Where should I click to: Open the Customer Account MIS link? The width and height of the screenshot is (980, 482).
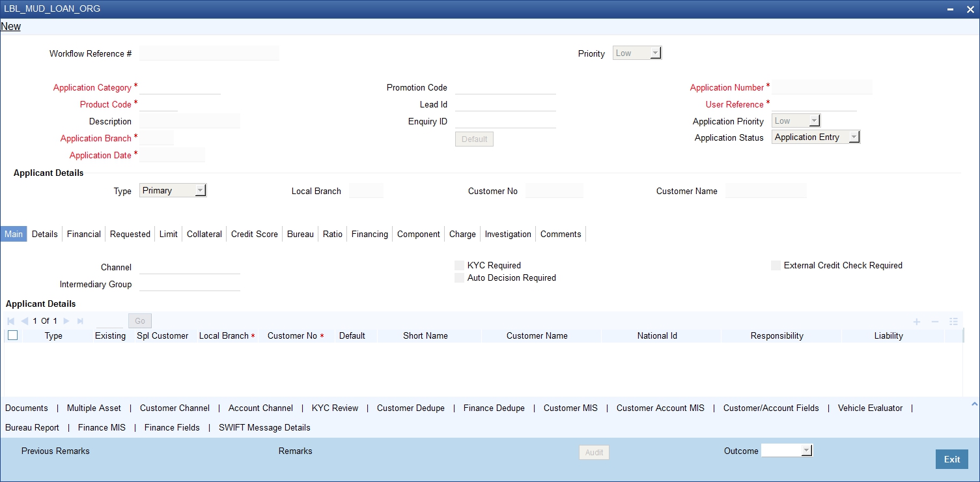tap(660, 408)
